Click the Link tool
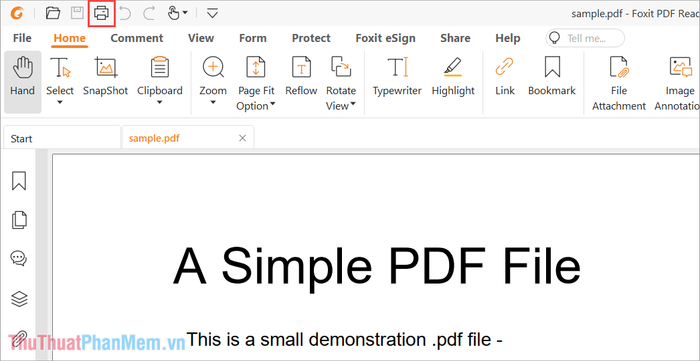Screen dimensions: 700x361 [504, 76]
